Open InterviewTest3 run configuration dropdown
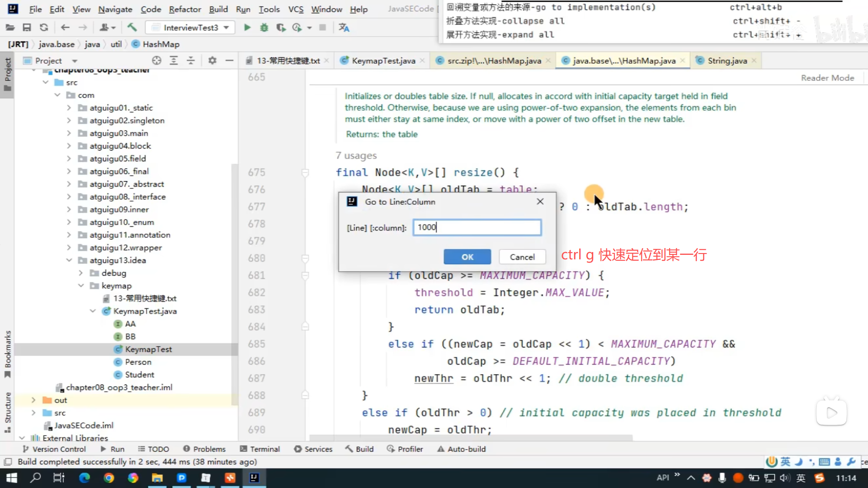Screen dimensions: 868x488 (x=190, y=28)
